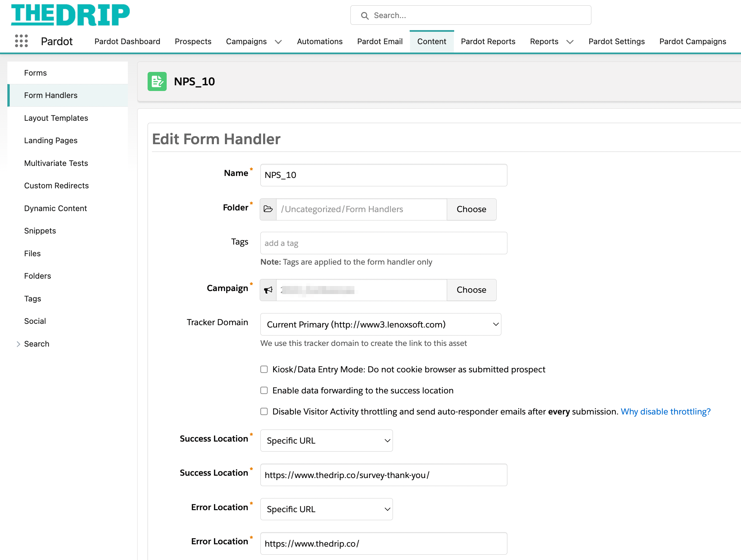Click the folder icon in Folder field

[268, 209]
